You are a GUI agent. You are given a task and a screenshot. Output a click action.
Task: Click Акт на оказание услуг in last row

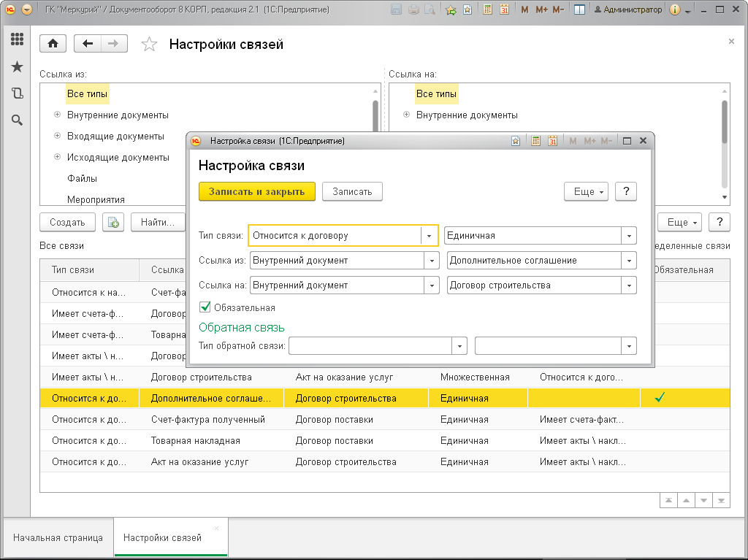(200, 461)
